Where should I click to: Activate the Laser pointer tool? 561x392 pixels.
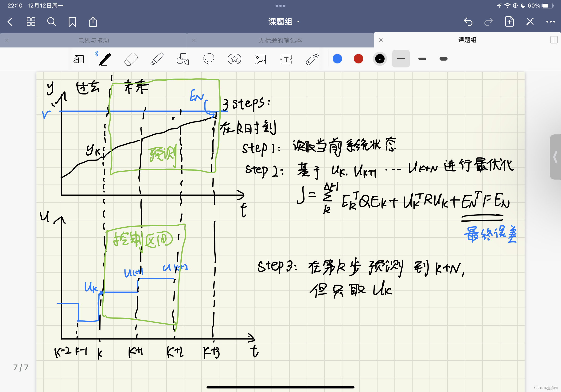(312, 59)
